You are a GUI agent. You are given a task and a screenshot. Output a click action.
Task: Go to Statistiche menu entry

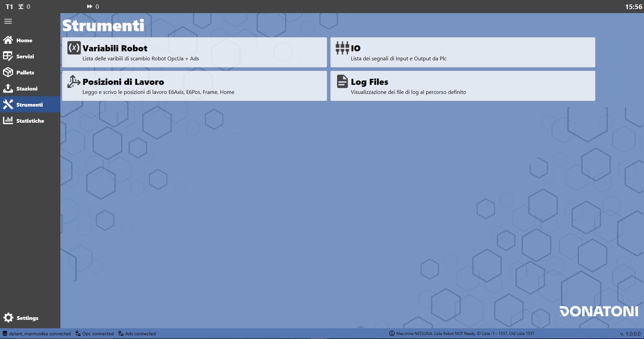30,121
